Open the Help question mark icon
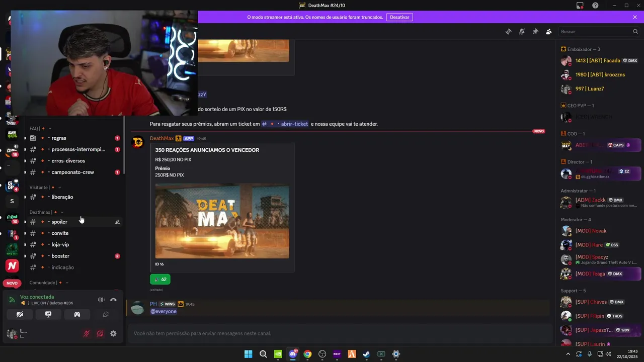Screen dimensions: 644x362 [595, 6]
